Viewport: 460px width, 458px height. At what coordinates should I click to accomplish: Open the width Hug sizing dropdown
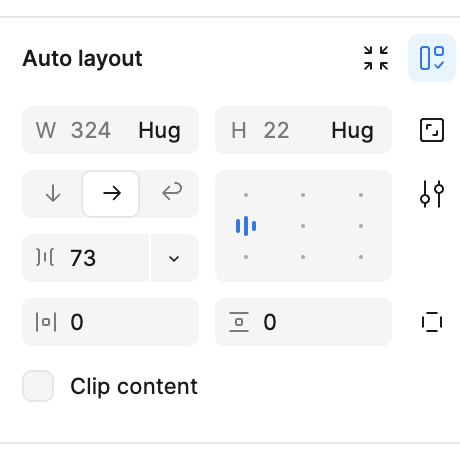159,130
